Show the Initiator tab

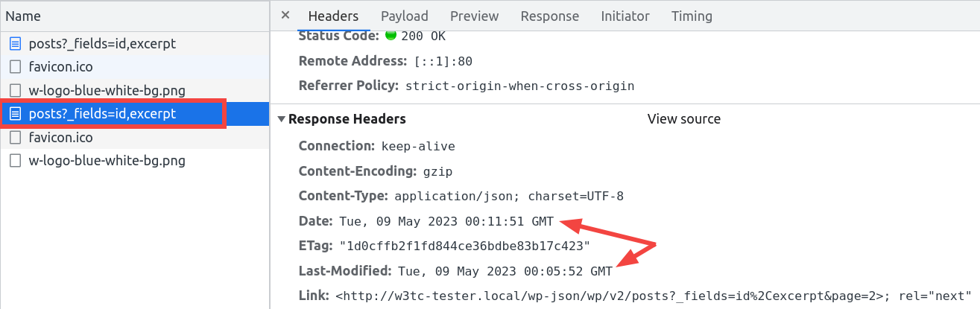[x=625, y=16]
